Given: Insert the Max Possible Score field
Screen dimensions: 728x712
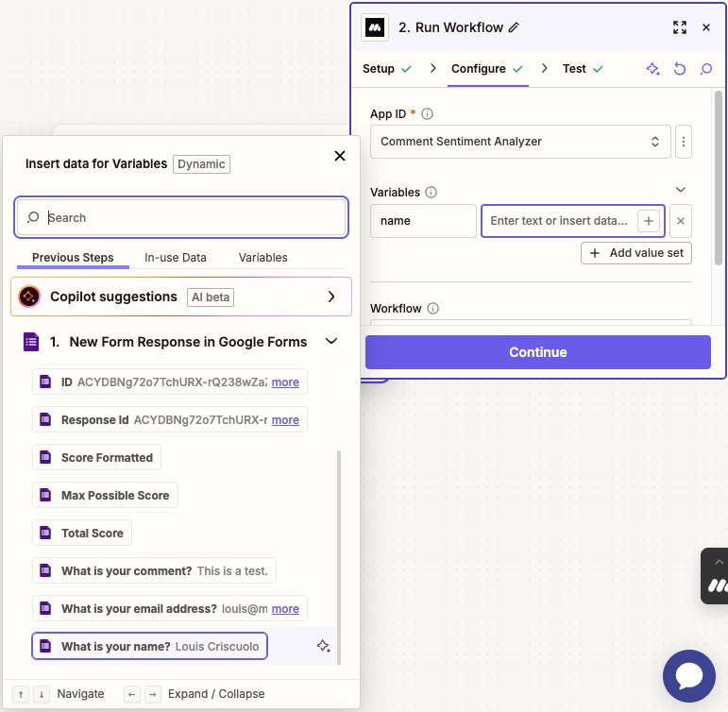Looking at the screenshot, I should [x=105, y=495].
